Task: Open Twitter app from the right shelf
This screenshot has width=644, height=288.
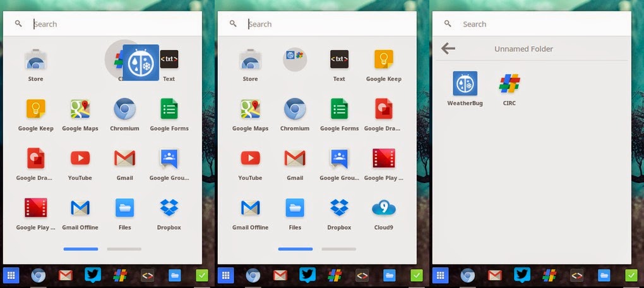Action: point(522,275)
